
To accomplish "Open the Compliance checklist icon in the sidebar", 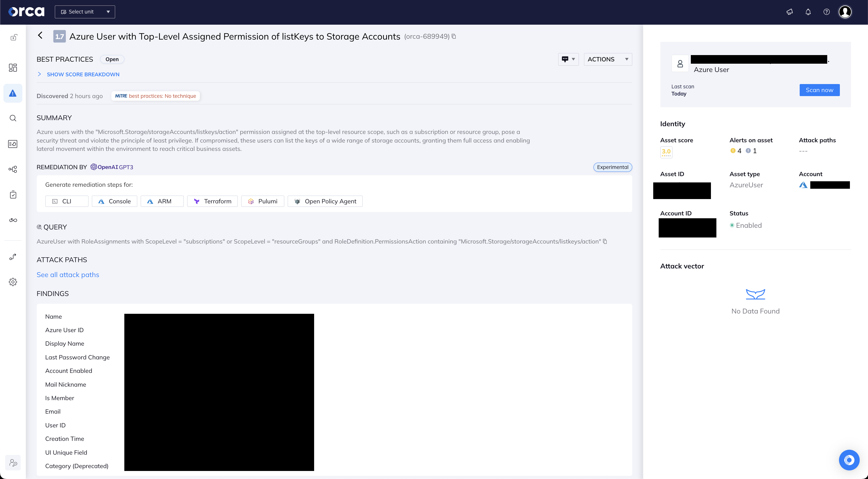I will tap(13, 194).
